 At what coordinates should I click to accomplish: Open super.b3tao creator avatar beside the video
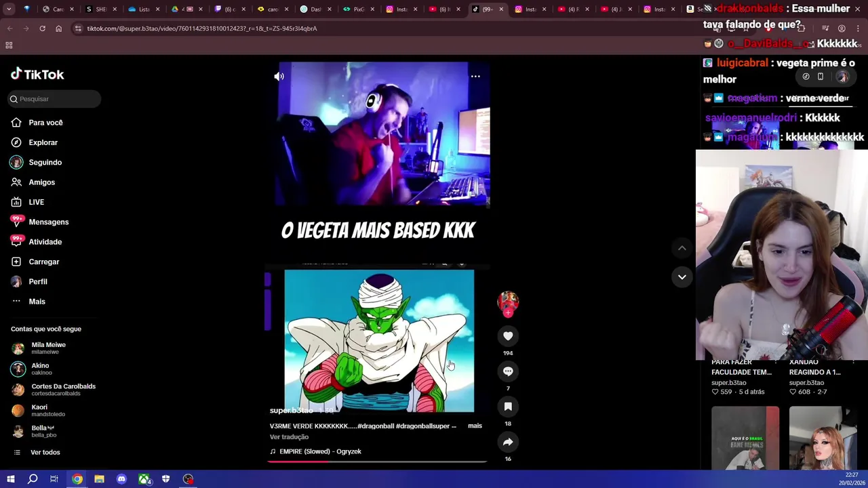click(x=508, y=302)
